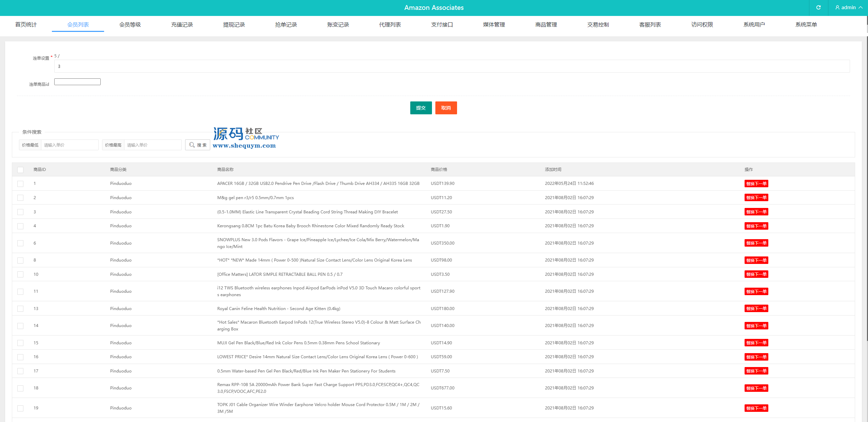This screenshot has width=868, height=422.
Task: Click 替换下一单 for 0.5mm Water-based Pen row
Action: [x=756, y=371]
